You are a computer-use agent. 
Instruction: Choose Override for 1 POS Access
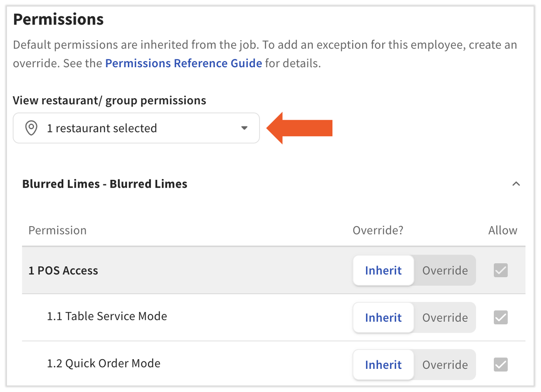click(445, 270)
